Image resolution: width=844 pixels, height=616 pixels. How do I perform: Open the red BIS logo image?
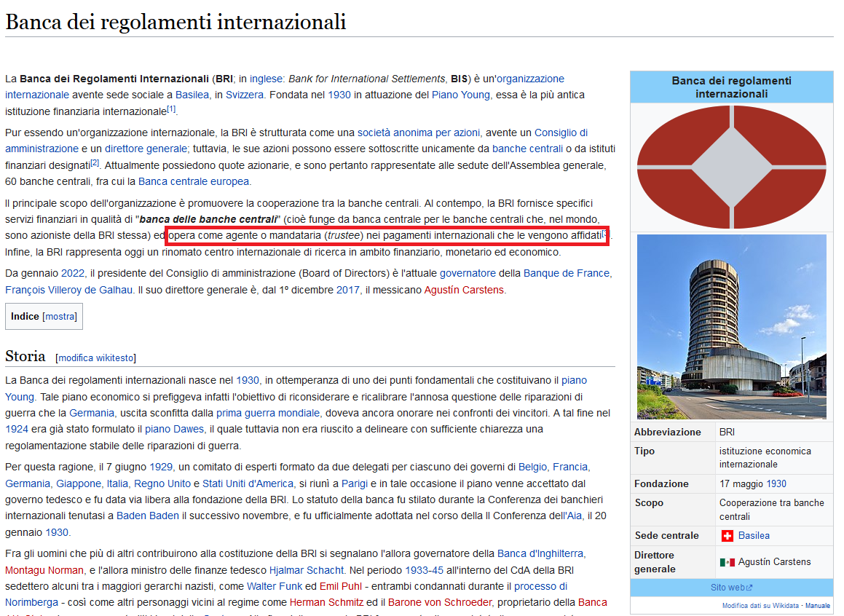pos(732,167)
